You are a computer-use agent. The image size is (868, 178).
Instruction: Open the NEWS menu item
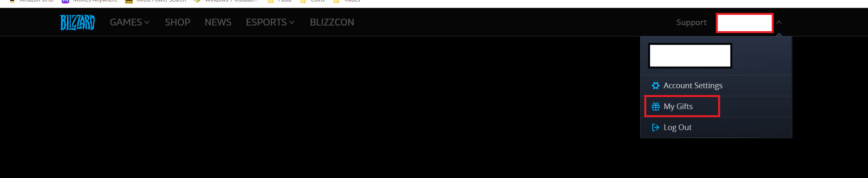218,22
